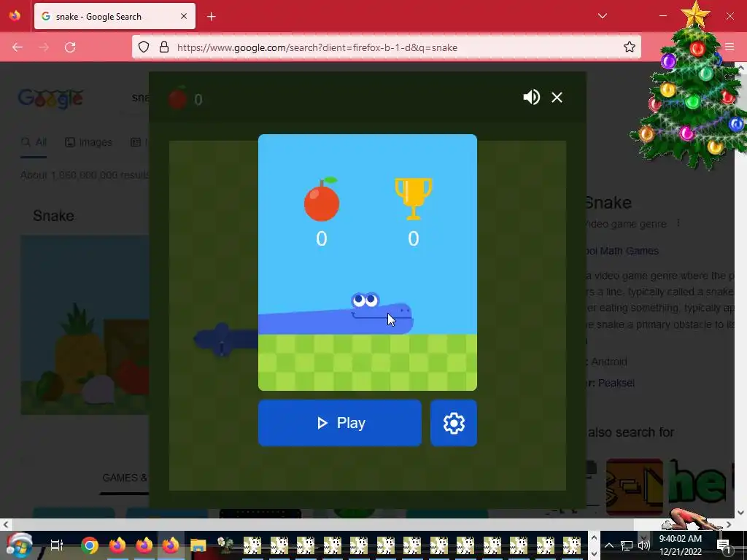
Task: Open the Firefox logo in the title bar
Action: 15,16
